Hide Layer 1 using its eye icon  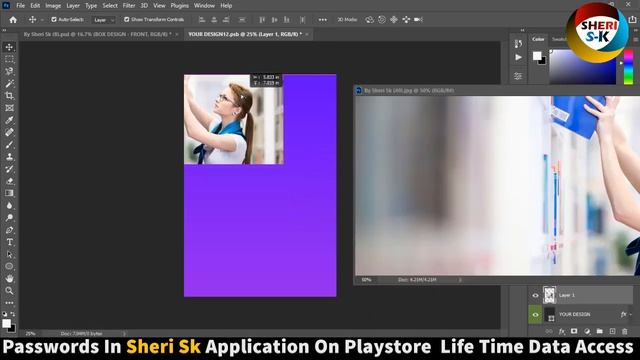[535, 295]
